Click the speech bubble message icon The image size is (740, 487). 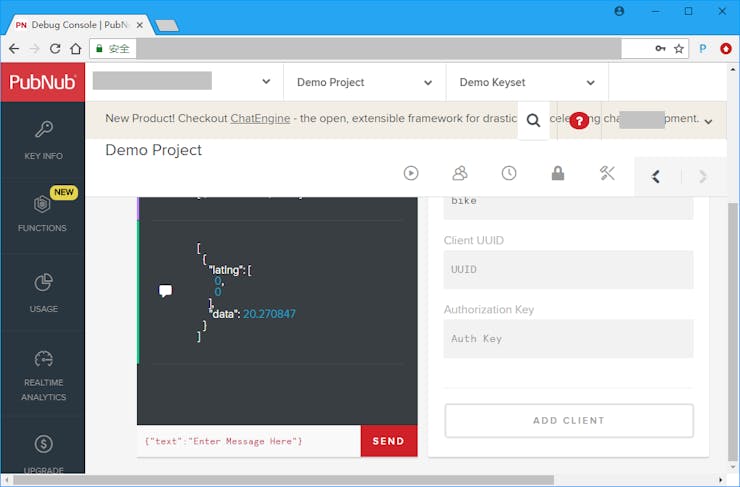(165, 291)
